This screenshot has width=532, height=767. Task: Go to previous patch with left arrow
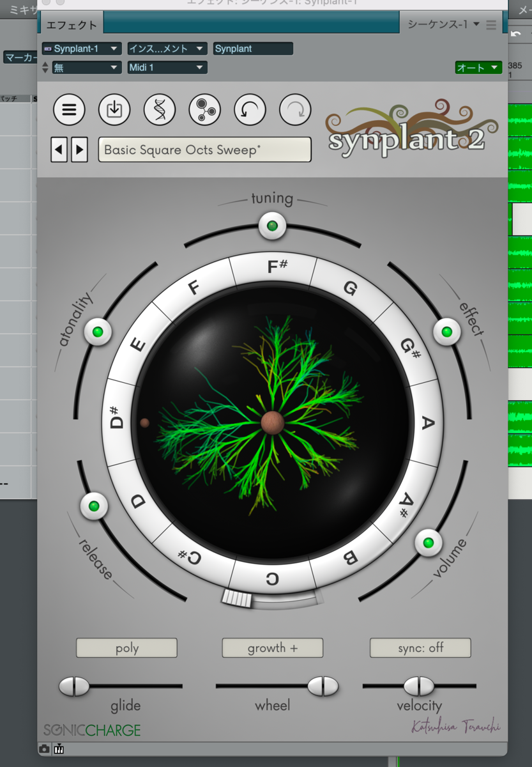tap(59, 150)
